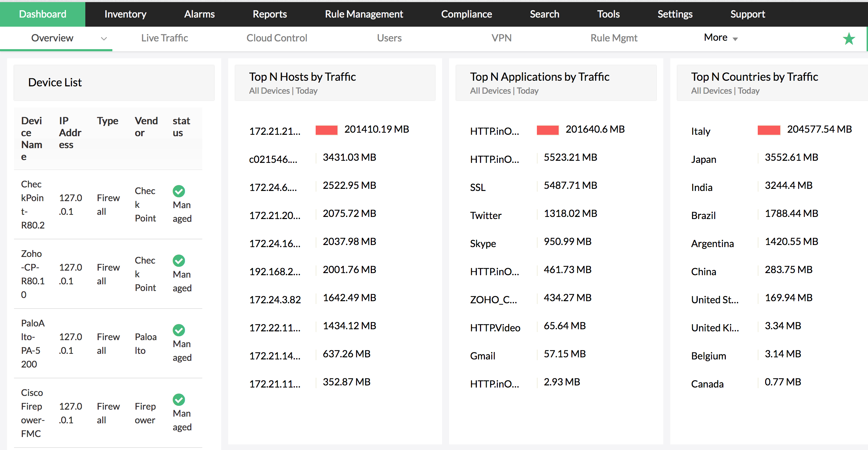Viewport: 868px width, 450px height.
Task: Click Cisco Firepower-FMC status check icon
Action: [x=179, y=399]
